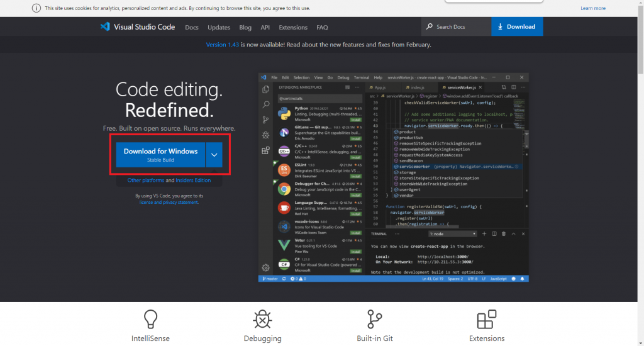Image resolution: width=644 pixels, height=346 pixels.
Task: Click Install for the Vetur extension
Action: click(356, 252)
